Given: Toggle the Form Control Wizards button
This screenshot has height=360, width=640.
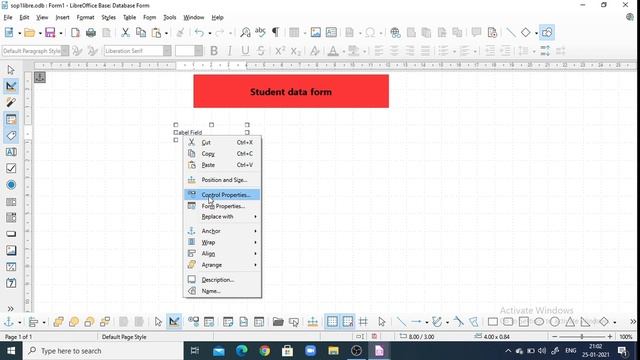Looking at the screenshot, I should [x=11, y=102].
